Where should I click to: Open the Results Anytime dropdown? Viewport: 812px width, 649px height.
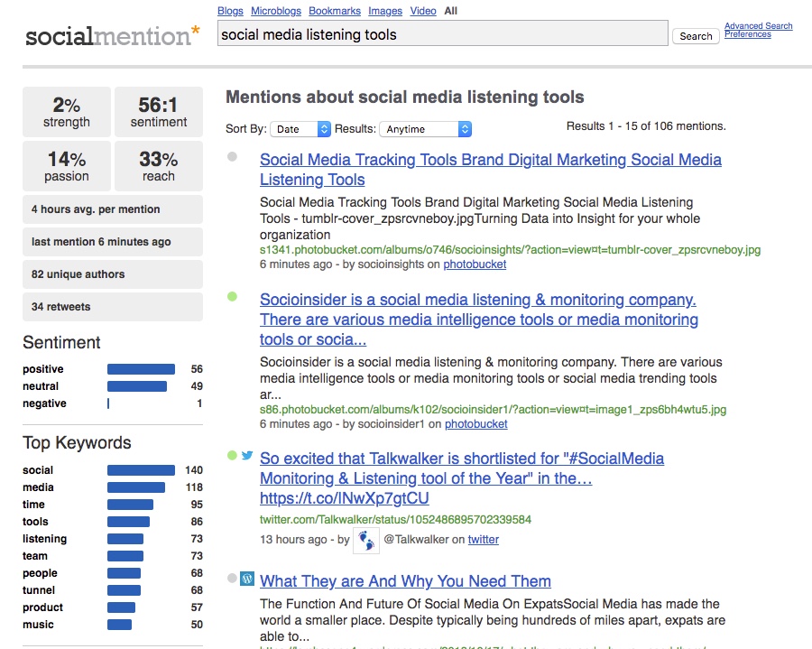pos(425,129)
